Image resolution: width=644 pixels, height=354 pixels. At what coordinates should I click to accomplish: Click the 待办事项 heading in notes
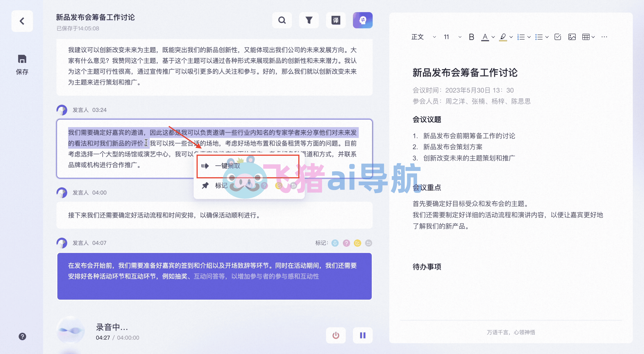point(427,267)
